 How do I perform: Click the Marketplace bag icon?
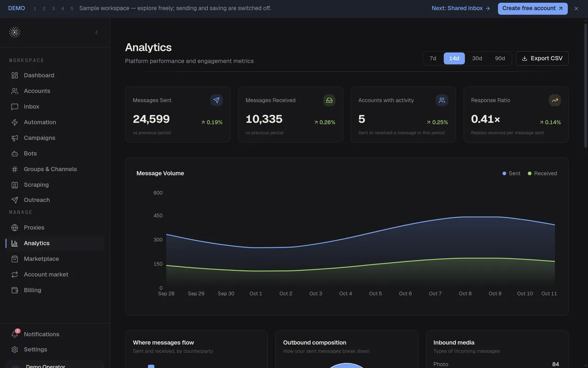point(15,259)
